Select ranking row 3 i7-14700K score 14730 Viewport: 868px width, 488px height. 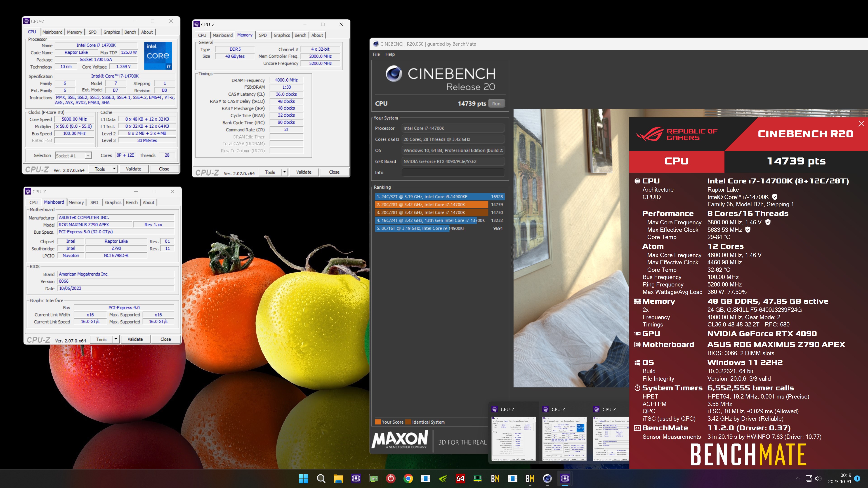[x=440, y=213]
